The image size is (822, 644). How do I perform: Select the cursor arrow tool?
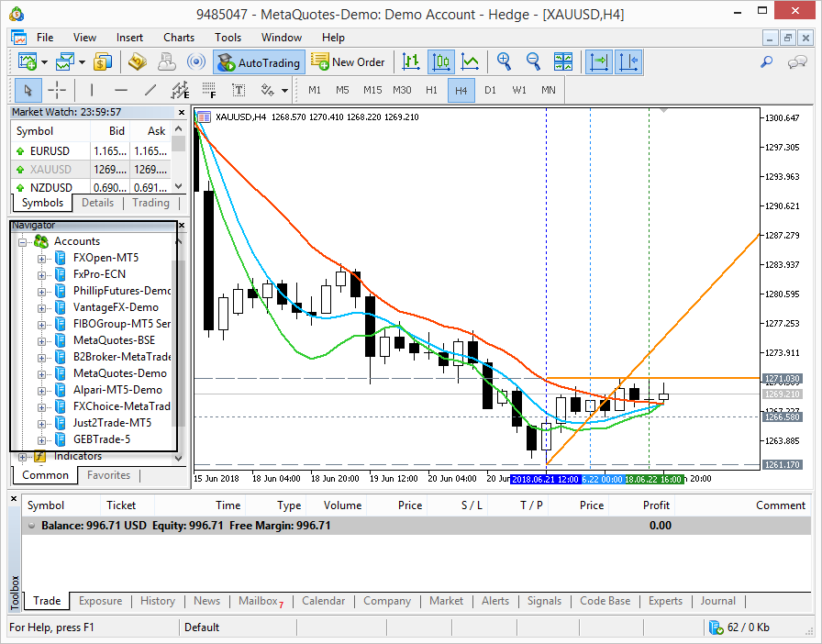tap(28, 90)
